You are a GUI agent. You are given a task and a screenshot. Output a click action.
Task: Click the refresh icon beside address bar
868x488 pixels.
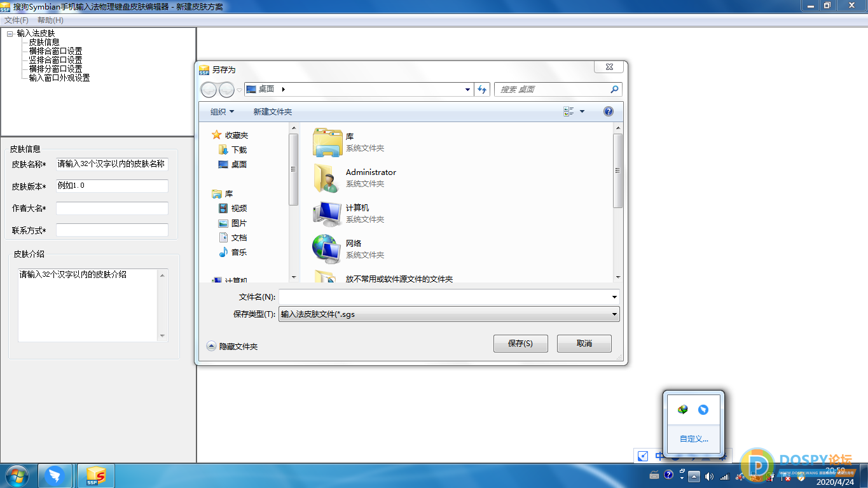click(x=483, y=90)
